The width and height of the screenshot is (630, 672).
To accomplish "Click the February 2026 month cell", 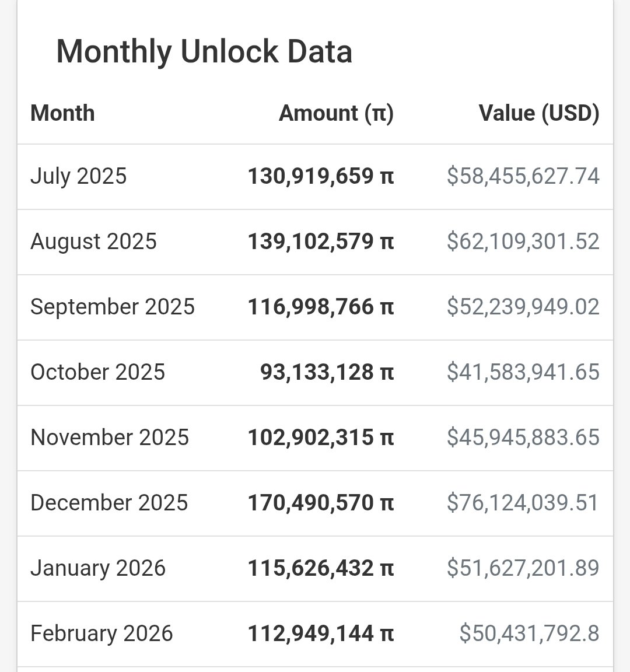I will coord(101,633).
